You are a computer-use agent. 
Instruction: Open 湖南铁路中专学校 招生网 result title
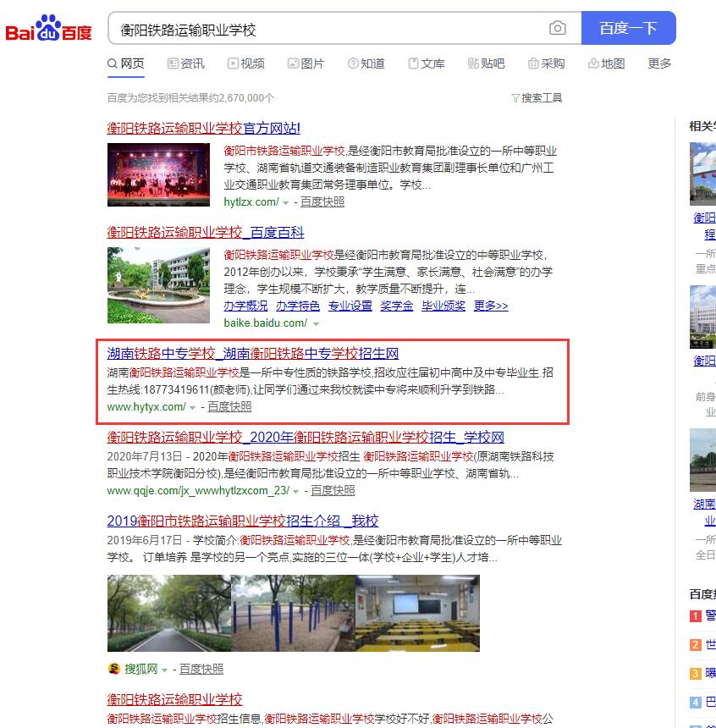(x=253, y=354)
